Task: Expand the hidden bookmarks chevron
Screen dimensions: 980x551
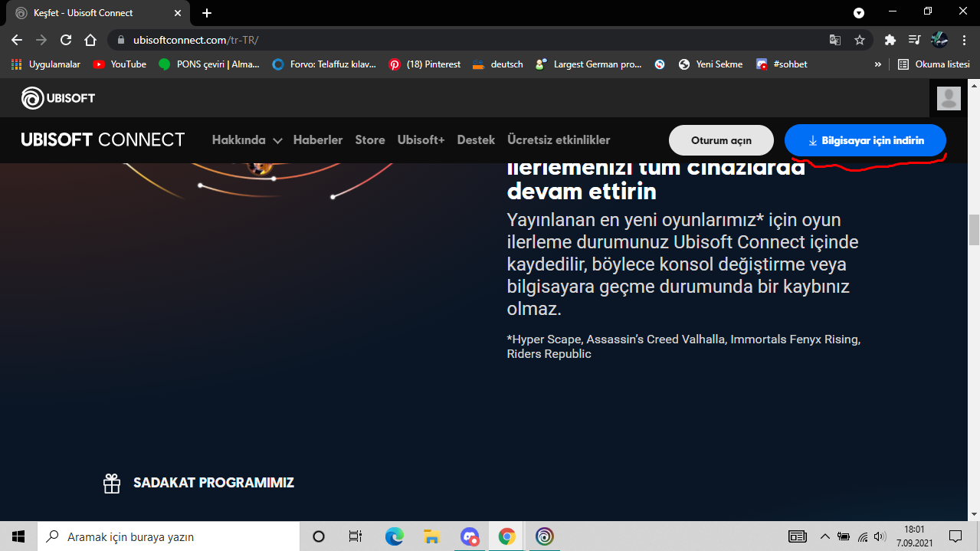Action: pos(877,64)
